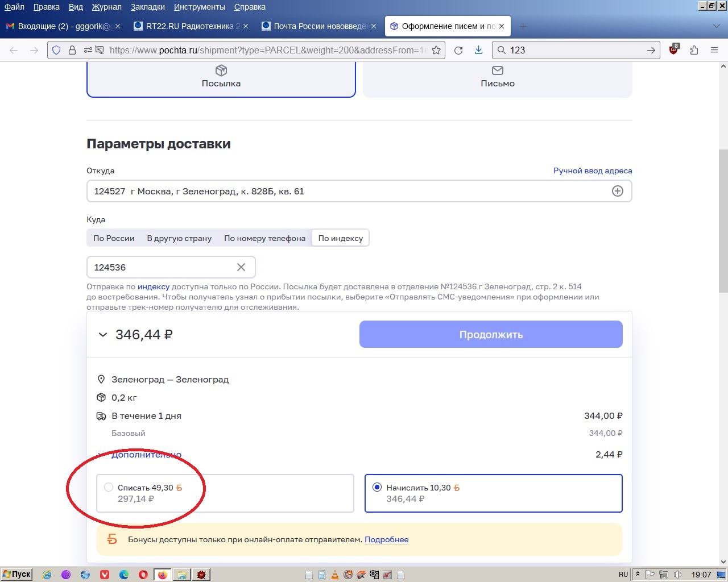Choose the Письмо shipment type
Image resolution: width=728 pixels, height=582 pixels.
[x=497, y=77]
